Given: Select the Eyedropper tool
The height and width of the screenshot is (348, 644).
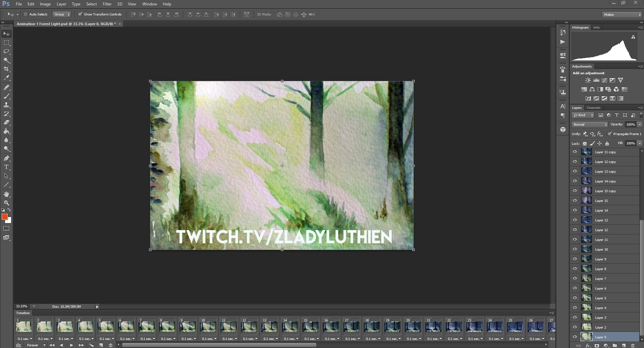Looking at the screenshot, I should coord(6,78).
